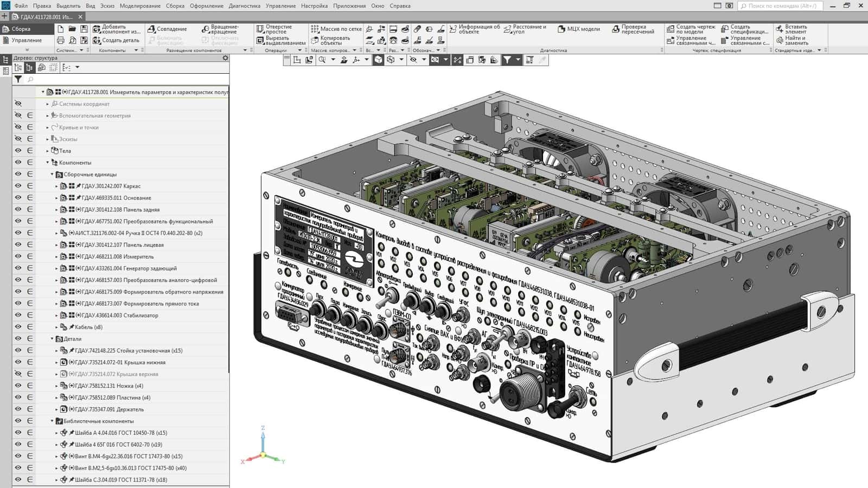Run Проверка пересечений check
The image size is (868, 488).
point(634,29)
